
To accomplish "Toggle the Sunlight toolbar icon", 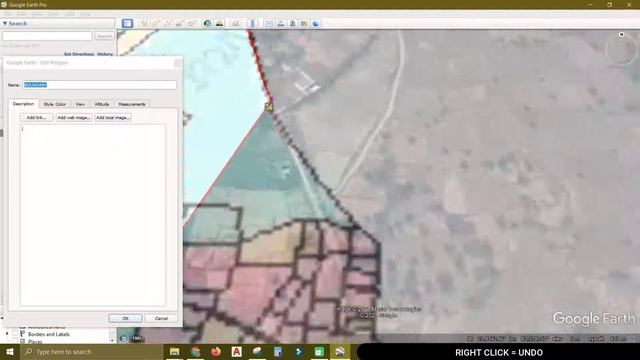I will (219, 23).
